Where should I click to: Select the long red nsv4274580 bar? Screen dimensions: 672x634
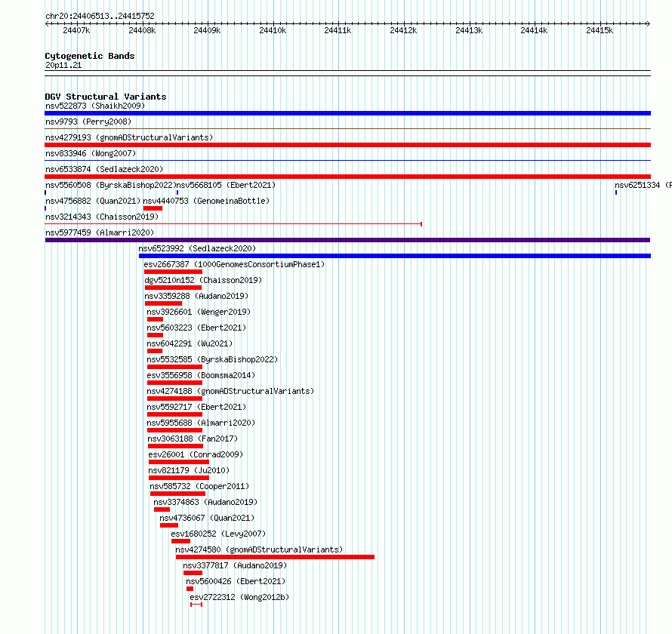pyautogui.click(x=275, y=557)
